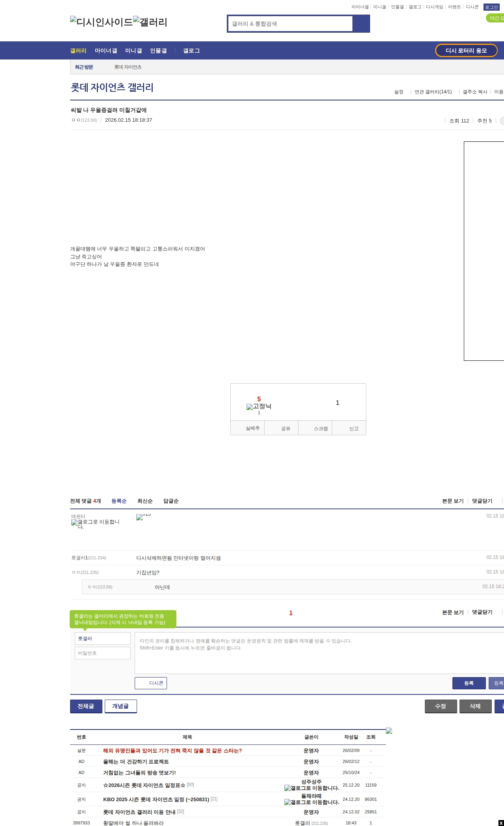Image resolution: width=504 pixels, height=826 pixels.
Task: Open the survey post 해외 유명인들과 있어도
Action: [x=172, y=751]
